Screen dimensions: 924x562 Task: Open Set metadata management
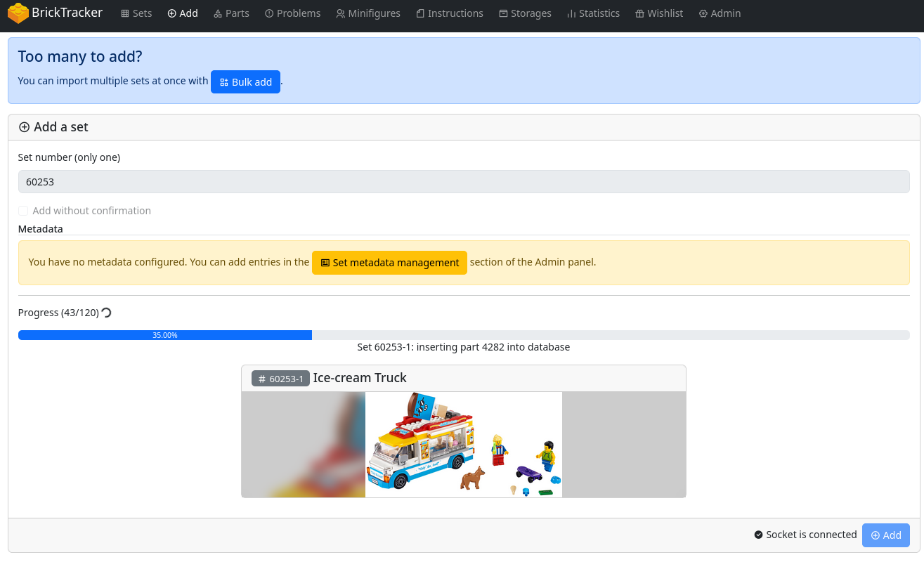tap(389, 263)
